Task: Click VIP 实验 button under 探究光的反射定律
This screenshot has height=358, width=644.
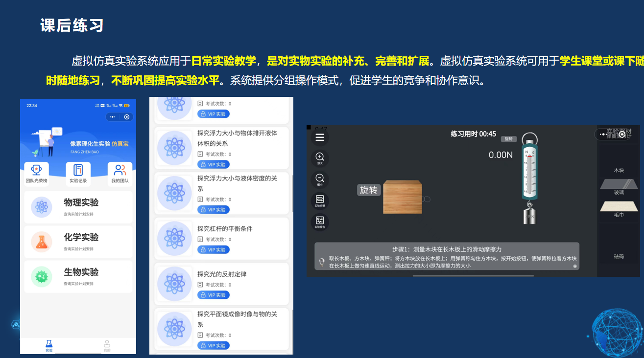Action: (x=214, y=295)
